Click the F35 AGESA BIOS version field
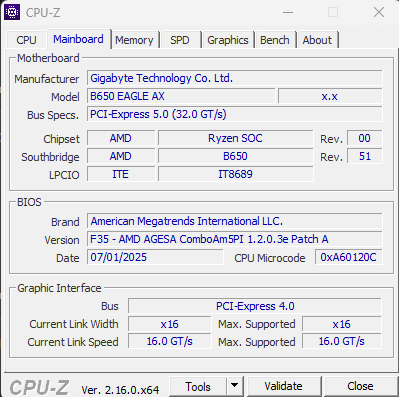 tap(235, 239)
